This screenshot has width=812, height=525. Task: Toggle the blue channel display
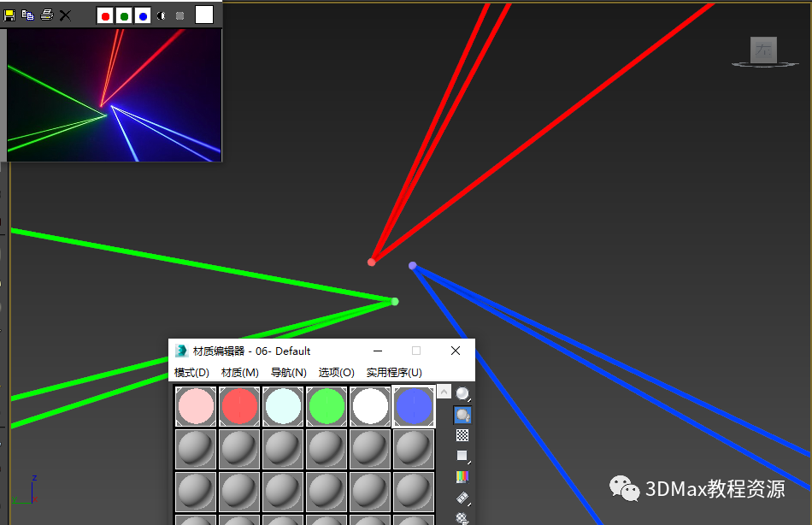[x=143, y=16]
